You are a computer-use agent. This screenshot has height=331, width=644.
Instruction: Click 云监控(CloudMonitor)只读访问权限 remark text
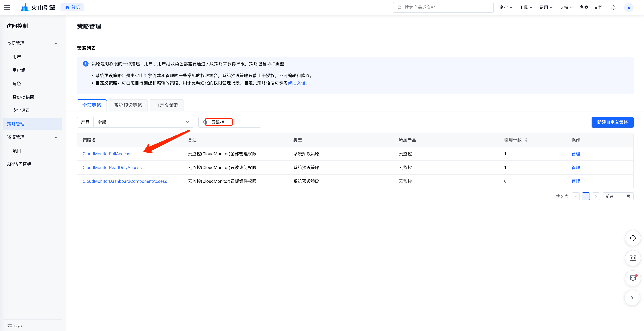pyautogui.click(x=222, y=168)
